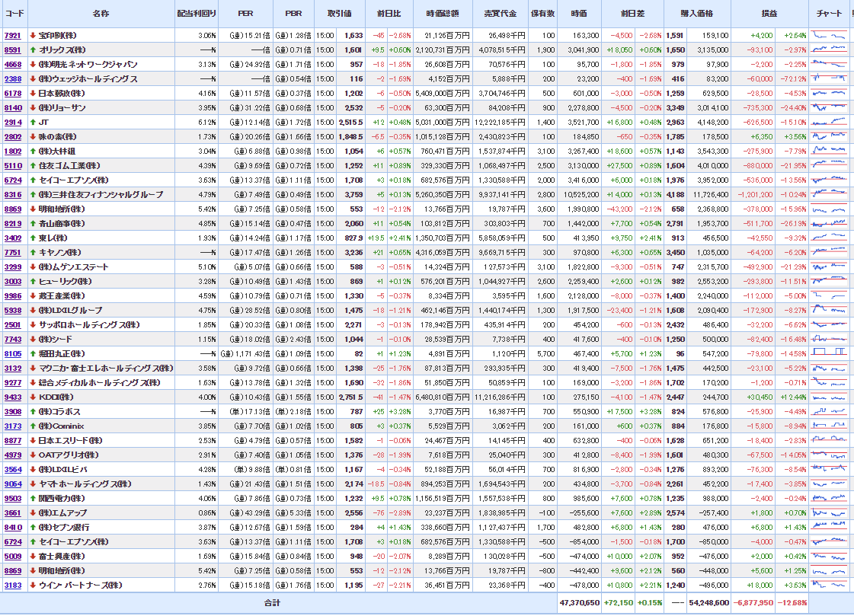The height and width of the screenshot is (616, 854).
Task: Click the 配当利回り column header
Action: click(x=197, y=14)
